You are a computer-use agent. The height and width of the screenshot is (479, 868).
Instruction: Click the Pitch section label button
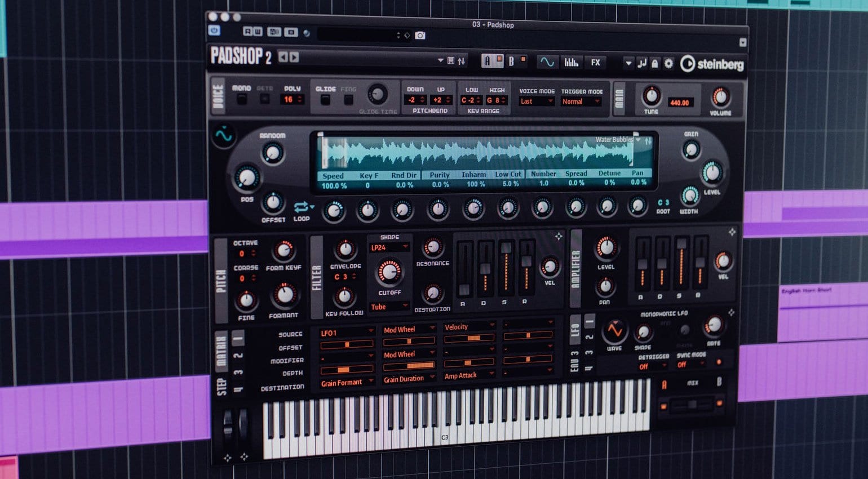pos(220,281)
